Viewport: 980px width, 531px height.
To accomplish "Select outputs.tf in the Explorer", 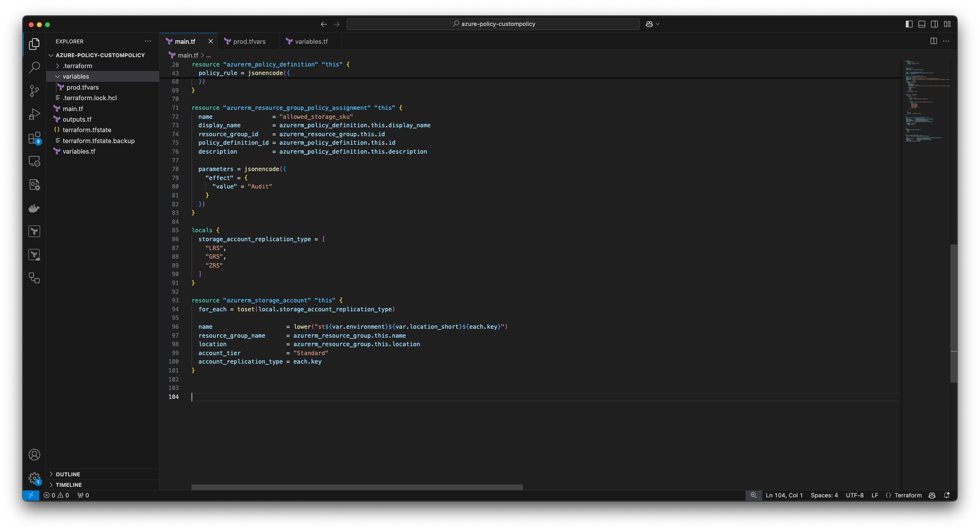I will click(77, 119).
